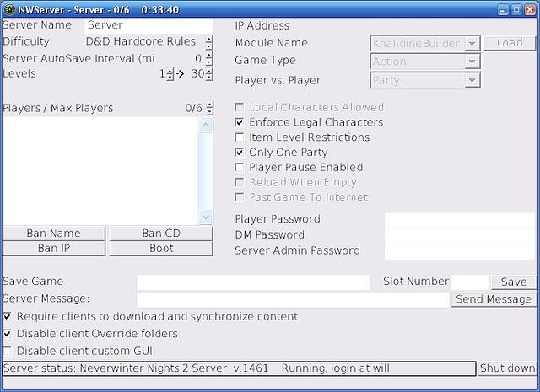Toggle Reload When Empty checkbox
The width and height of the screenshot is (540, 392).
(x=240, y=182)
